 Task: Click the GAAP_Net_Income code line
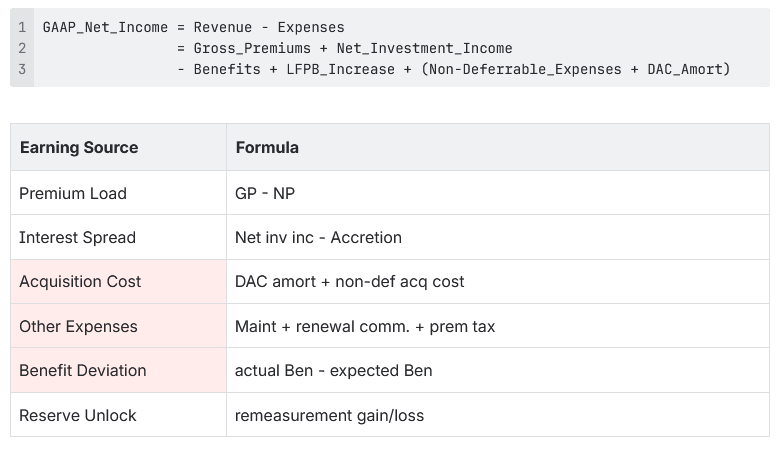(x=193, y=27)
